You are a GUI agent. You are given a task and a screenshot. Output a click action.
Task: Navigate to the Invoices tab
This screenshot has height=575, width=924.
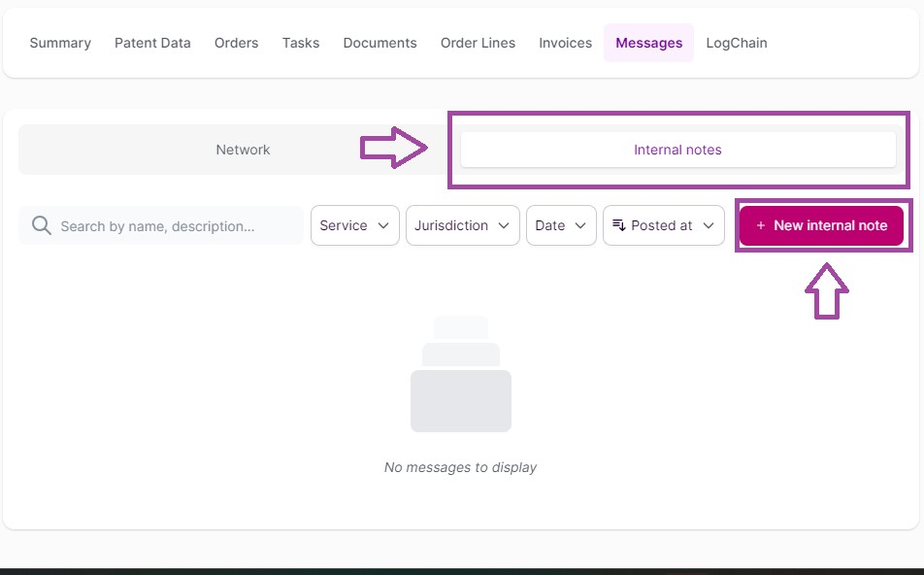pyautogui.click(x=565, y=43)
